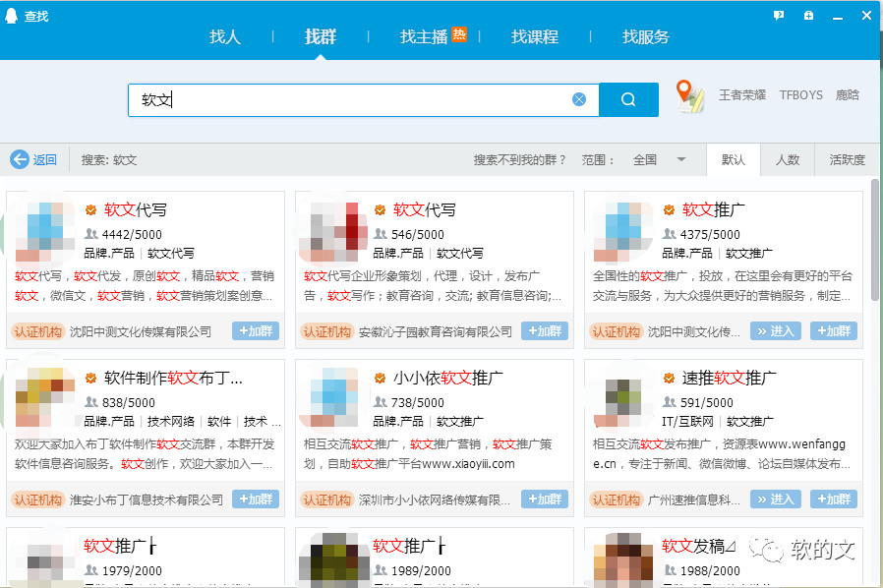Click the results vertical scrollbar thumb
The width and height of the screenshot is (883, 588).
click(874, 239)
